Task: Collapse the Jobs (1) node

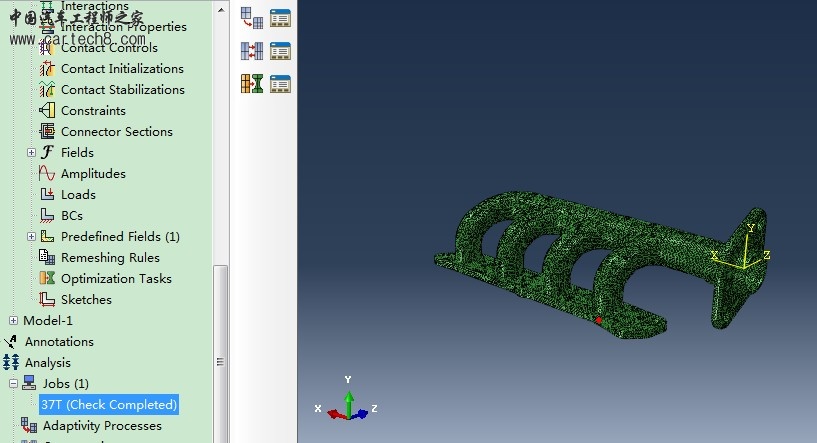Action: click(13, 384)
